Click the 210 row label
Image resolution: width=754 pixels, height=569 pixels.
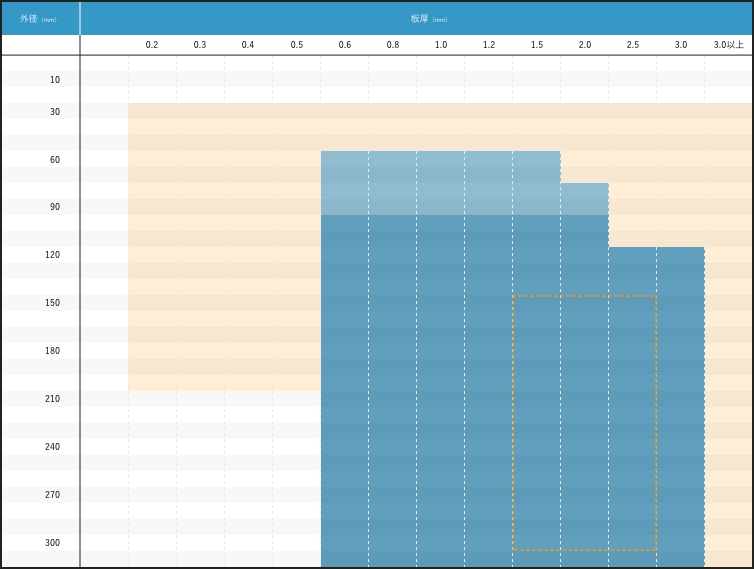point(55,399)
